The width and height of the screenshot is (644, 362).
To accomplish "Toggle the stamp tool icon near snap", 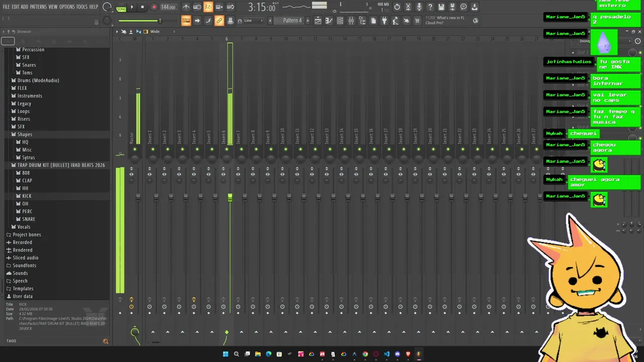I will (230, 21).
